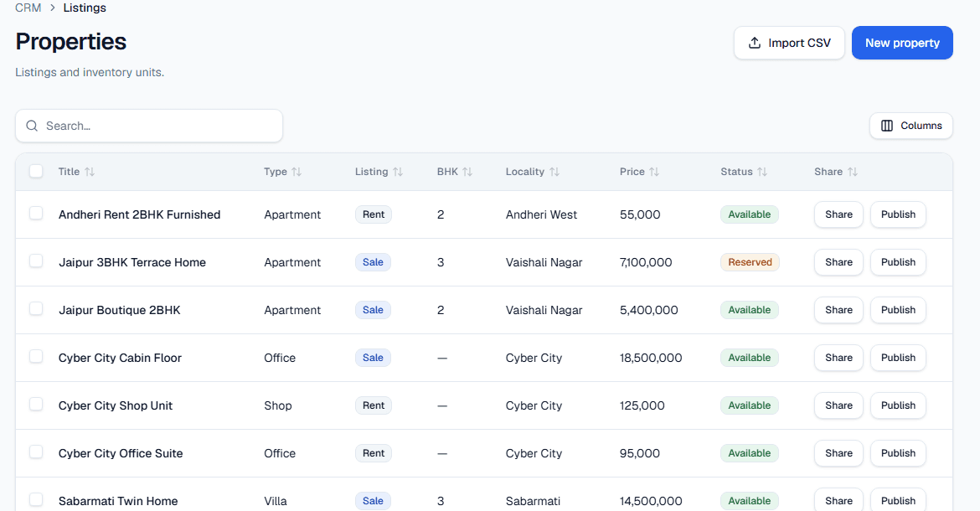Viewport: 980px width, 511px height.
Task: Click the price 7,100,000
Action: [x=646, y=262]
